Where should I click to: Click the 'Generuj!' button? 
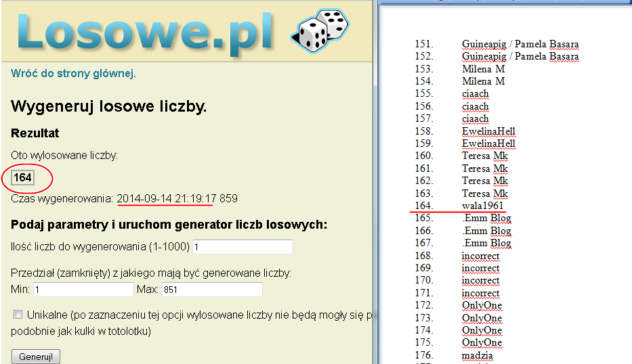(36, 357)
